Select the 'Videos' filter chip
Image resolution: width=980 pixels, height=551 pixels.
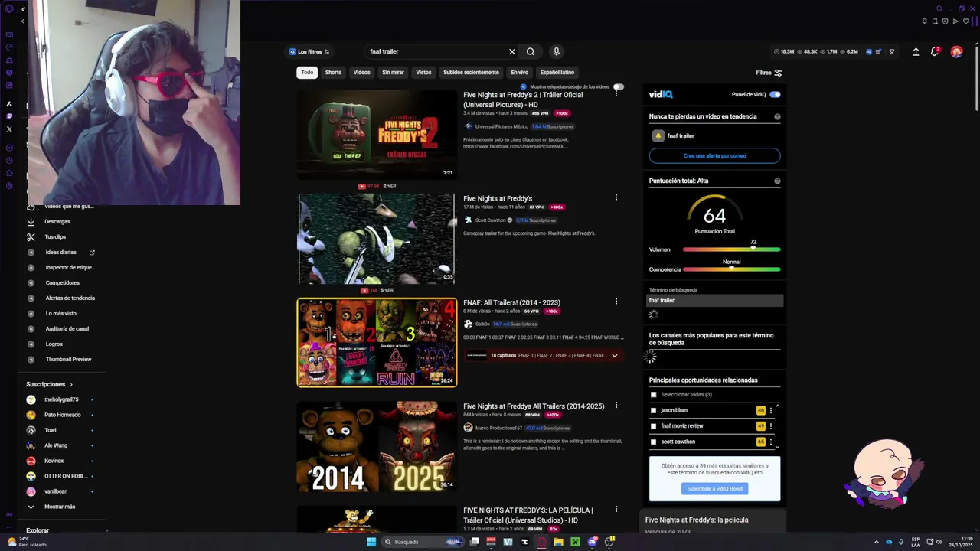362,73
